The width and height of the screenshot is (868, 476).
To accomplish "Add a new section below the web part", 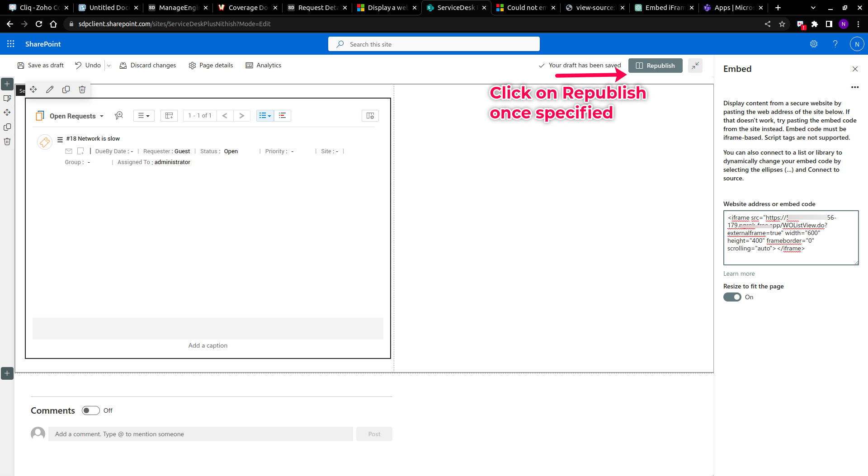I will [7, 373].
